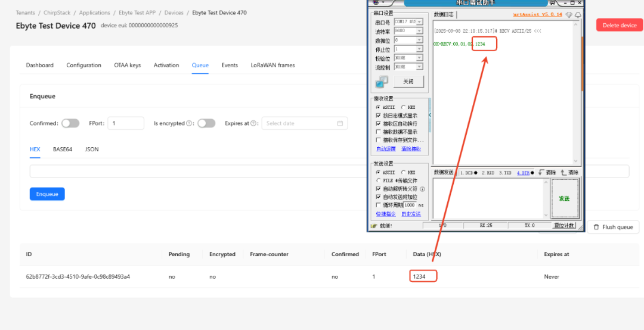The image size is (644, 330).
Task: Click the blue Enqueue button
Action: [x=47, y=194]
